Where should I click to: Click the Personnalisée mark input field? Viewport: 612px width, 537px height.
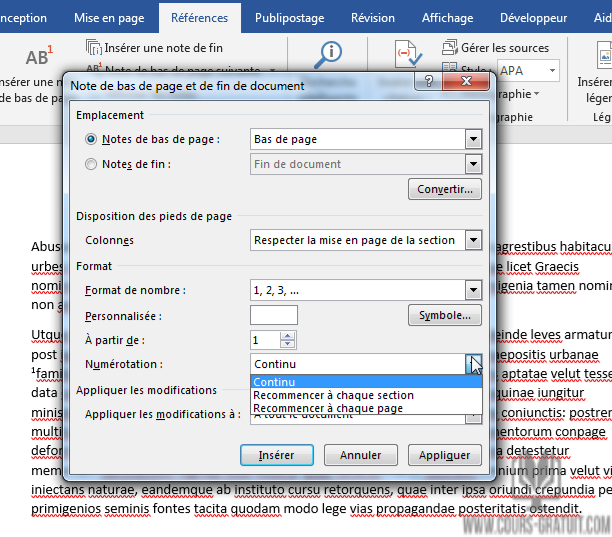pos(273,315)
